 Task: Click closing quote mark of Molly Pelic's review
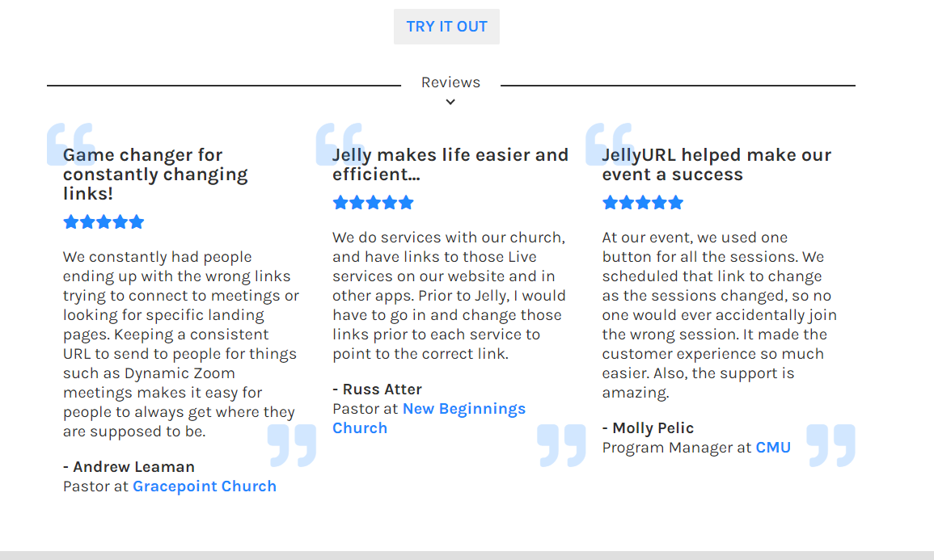[x=830, y=445]
